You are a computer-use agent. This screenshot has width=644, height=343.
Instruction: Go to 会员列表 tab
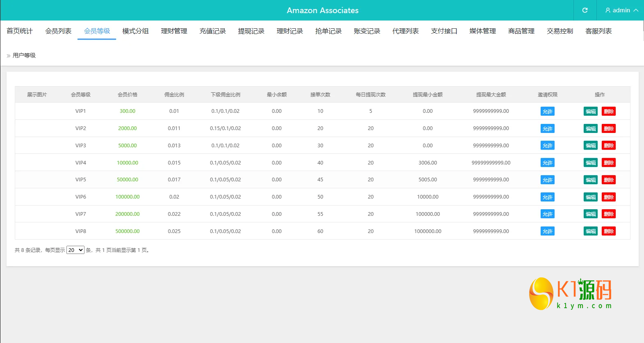click(58, 31)
